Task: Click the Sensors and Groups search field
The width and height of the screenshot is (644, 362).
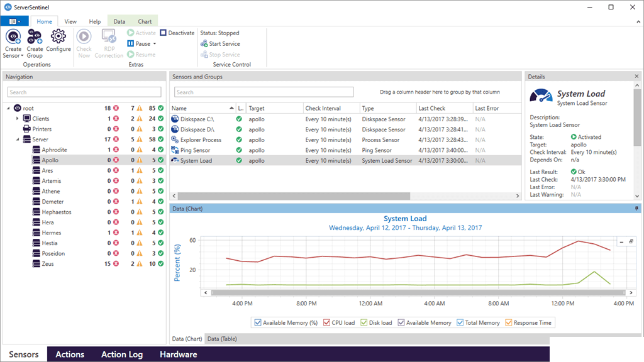Action: click(x=264, y=92)
